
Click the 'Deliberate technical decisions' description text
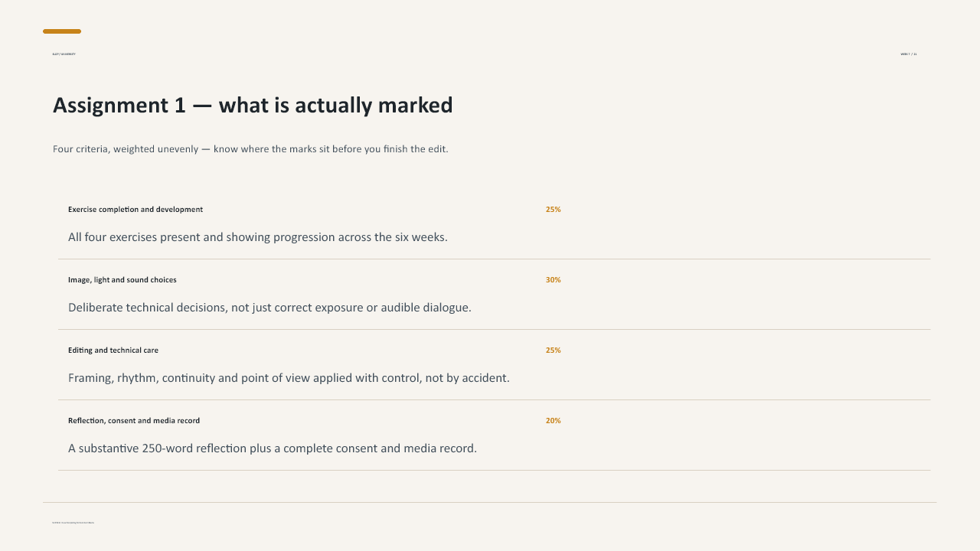coord(269,308)
